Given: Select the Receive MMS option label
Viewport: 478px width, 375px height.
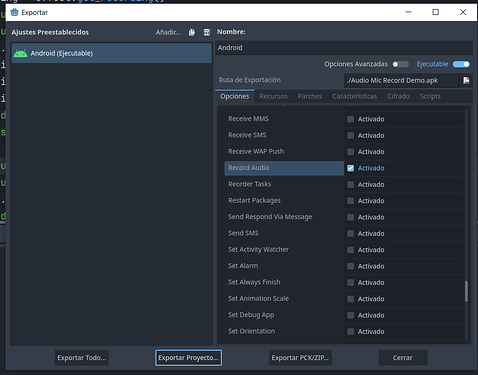Looking at the screenshot, I should click(x=248, y=119).
